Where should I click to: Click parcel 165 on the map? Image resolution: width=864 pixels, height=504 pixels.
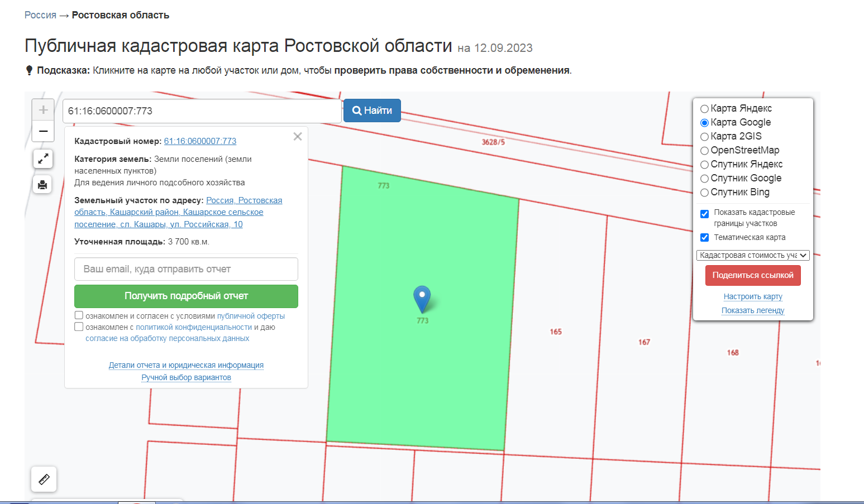(x=556, y=332)
